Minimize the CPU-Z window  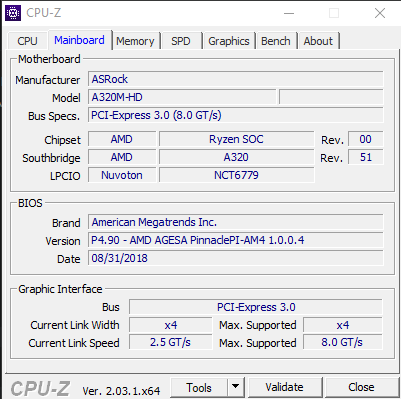click(x=289, y=13)
